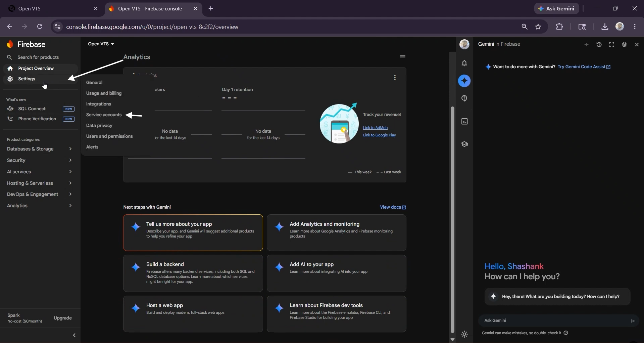The height and width of the screenshot is (343, 644).
Task: Open notifications bell icon
Action: [x=464, y=63]
